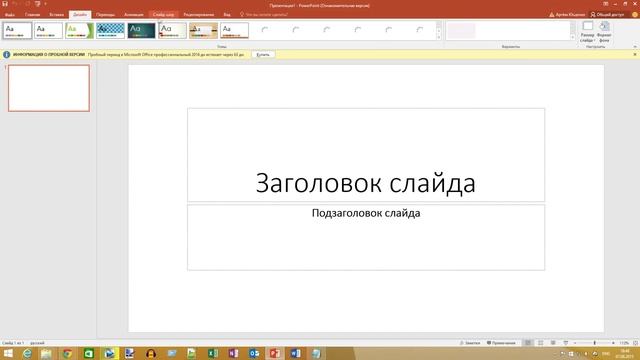640x360 pixels.
Task: Open the Переходы ribbon tab
Action: click(x=105, y=15)
